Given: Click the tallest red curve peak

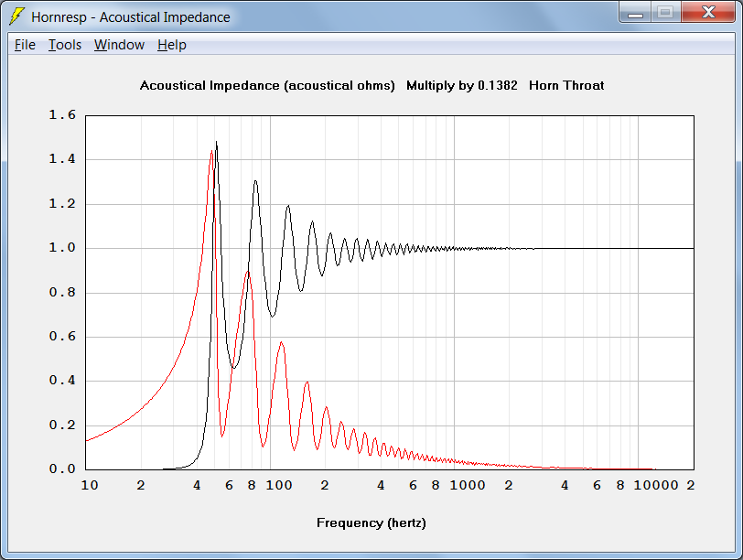Looking at the screenshot, I should (211, 151).
